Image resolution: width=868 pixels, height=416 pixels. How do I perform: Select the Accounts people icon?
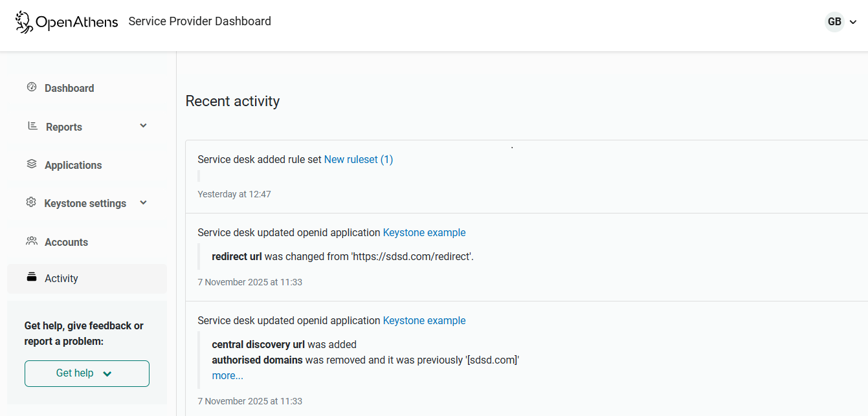pos(31,241)
